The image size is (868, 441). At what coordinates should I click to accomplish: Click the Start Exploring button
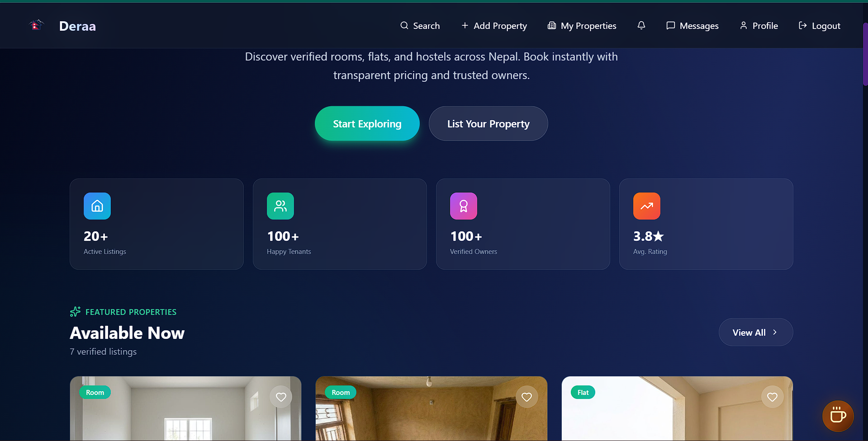(367, 123)
